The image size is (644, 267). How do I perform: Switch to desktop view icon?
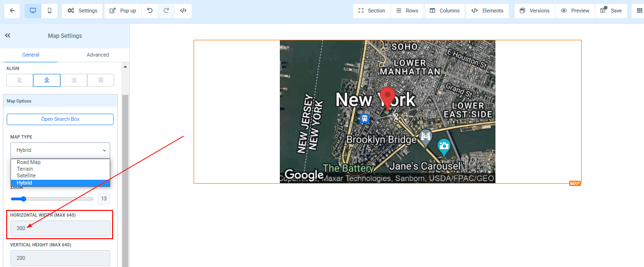(x=33, y=11)
